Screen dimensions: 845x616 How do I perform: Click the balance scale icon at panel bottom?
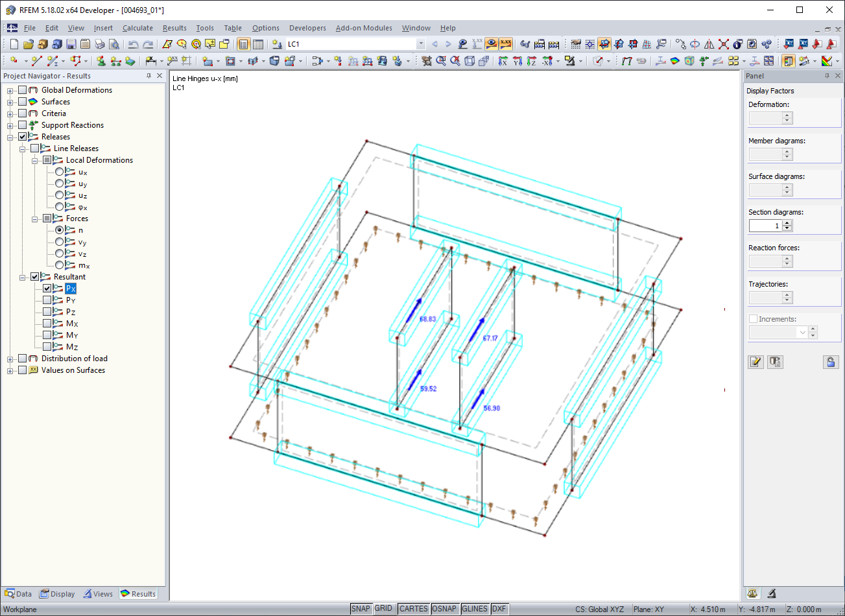click(x=752, y=593)
